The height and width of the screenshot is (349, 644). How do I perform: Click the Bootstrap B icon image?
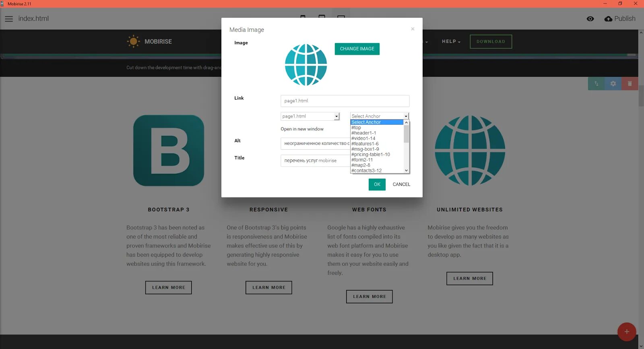click(169, 151)
